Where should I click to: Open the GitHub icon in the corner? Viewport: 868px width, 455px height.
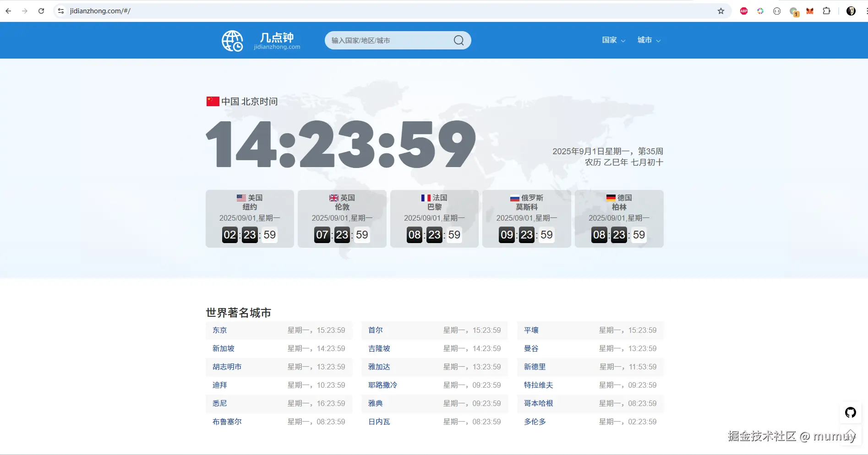coord(850,412)
